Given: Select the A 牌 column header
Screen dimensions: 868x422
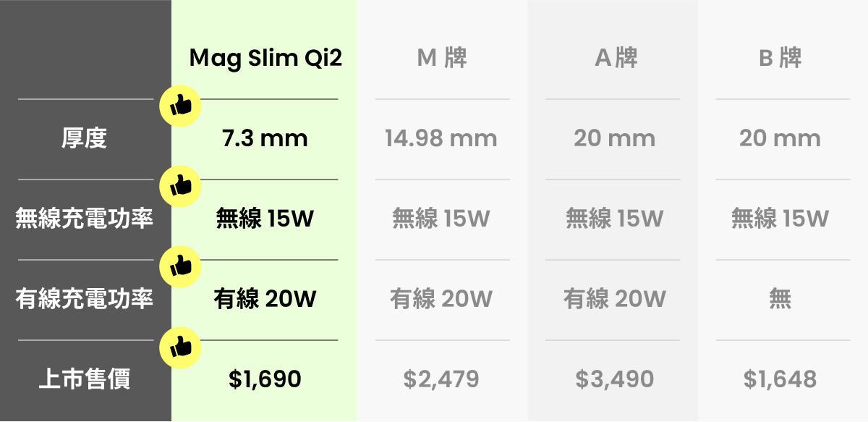Looking at the screenshot, I should [616, 59].
